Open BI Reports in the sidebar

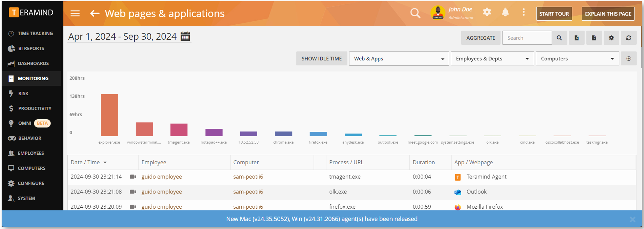tap(32, 48)
